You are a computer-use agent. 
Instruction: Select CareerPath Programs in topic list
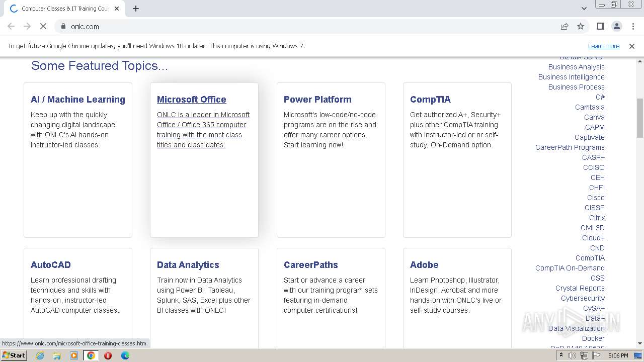click(570, 147)
